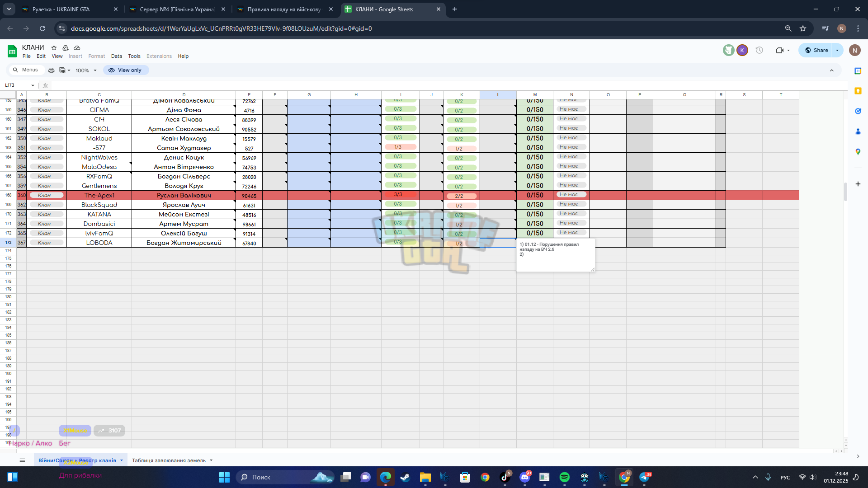Switch to Таблиця завоювання земель sheet tab
This screenshot has width=868, height=488.
[x=169, y=460]
